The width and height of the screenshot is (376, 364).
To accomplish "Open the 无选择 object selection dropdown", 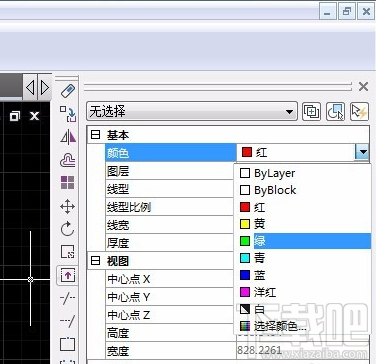I will click(x=192, y=112).
